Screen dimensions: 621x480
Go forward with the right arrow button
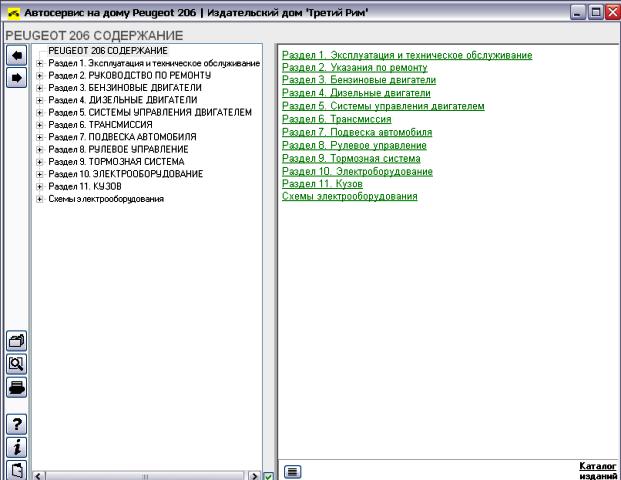[x=17, y=78]
